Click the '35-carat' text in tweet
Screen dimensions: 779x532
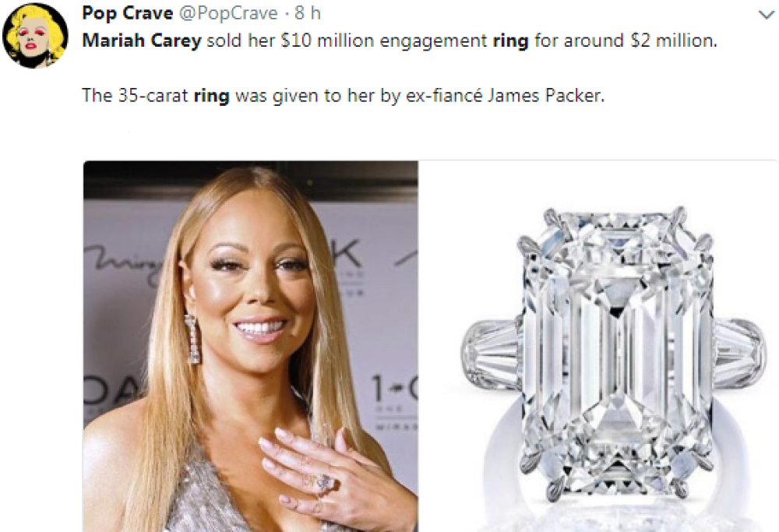point(153,95)
